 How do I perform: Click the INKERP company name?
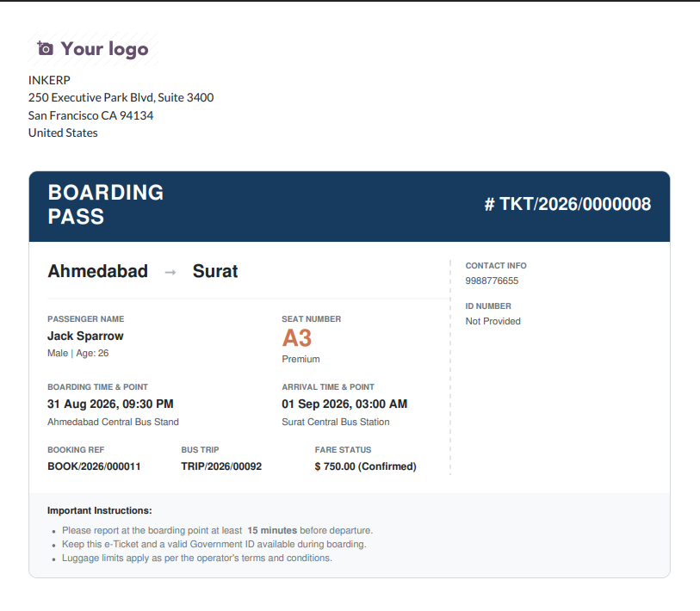49,80
